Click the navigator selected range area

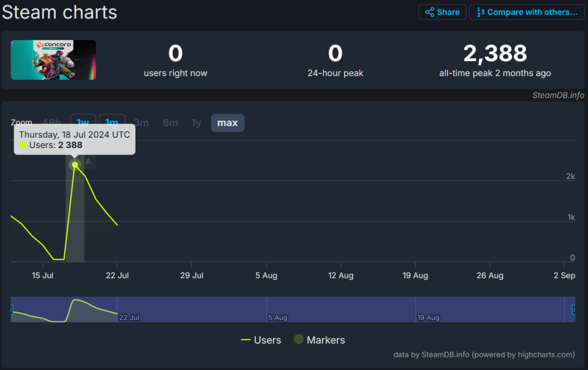292,310
